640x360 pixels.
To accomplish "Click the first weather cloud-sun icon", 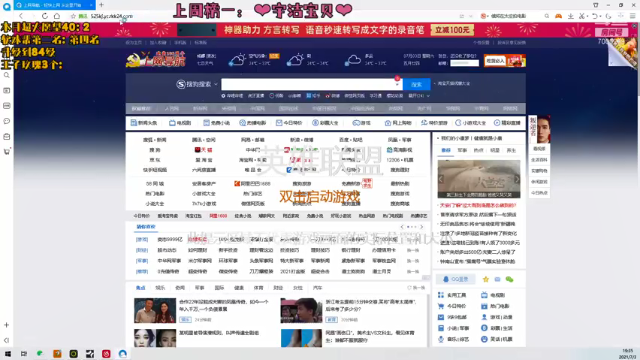I will [x=237, y=60].
